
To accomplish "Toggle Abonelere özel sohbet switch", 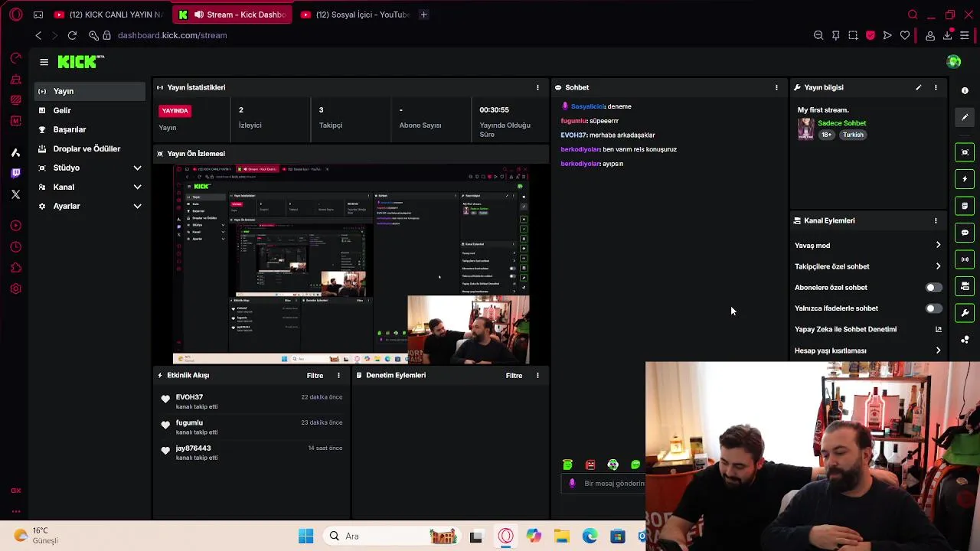I will coord(933,288).
